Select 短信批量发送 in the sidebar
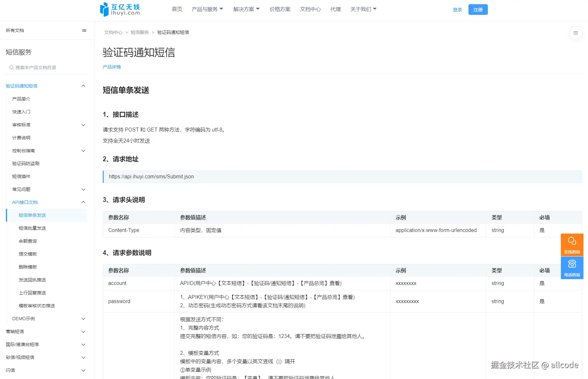Viewport: 588px width, 379px height. (32, 228)
